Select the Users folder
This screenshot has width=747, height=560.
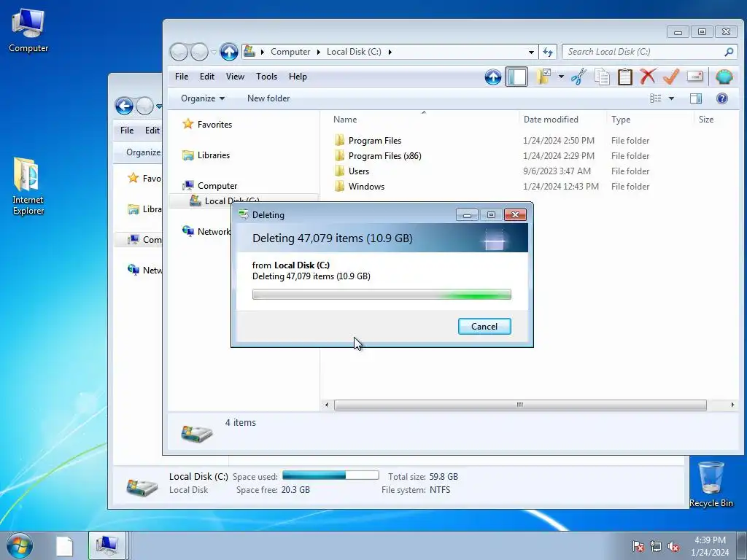352,171
